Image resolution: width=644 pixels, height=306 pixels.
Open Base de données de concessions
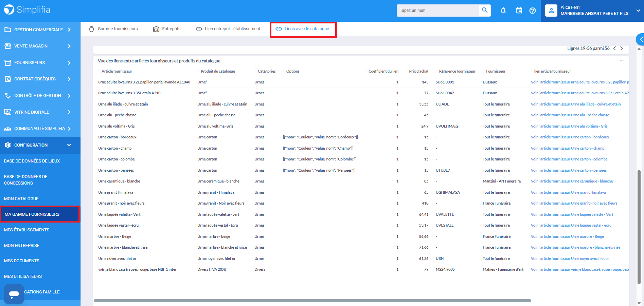(26, 180)
